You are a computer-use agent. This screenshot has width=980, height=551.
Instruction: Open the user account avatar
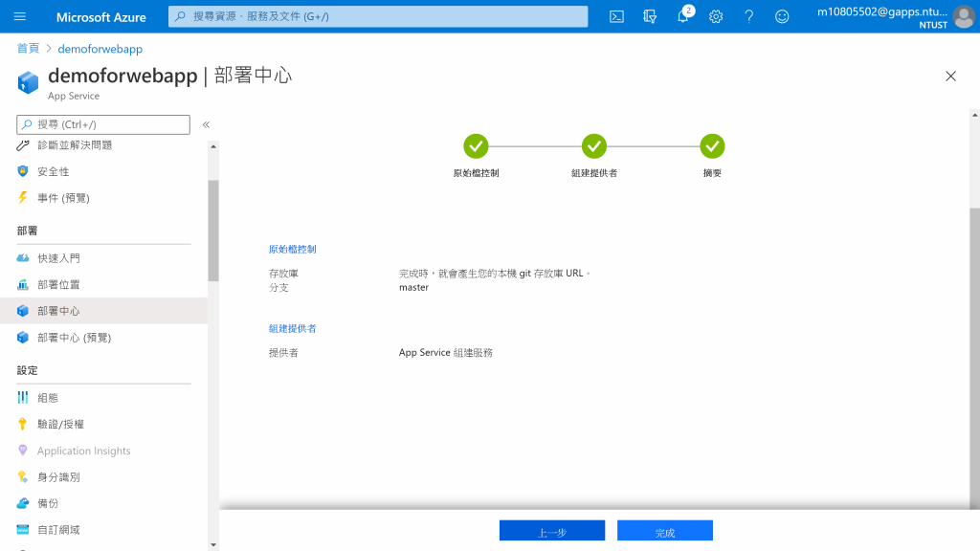(964, 17)
